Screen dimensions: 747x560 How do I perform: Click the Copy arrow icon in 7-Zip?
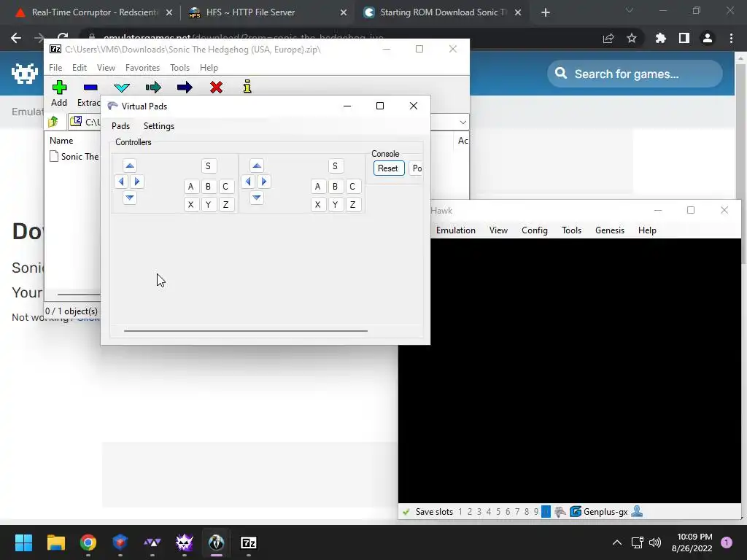[153, 87]
